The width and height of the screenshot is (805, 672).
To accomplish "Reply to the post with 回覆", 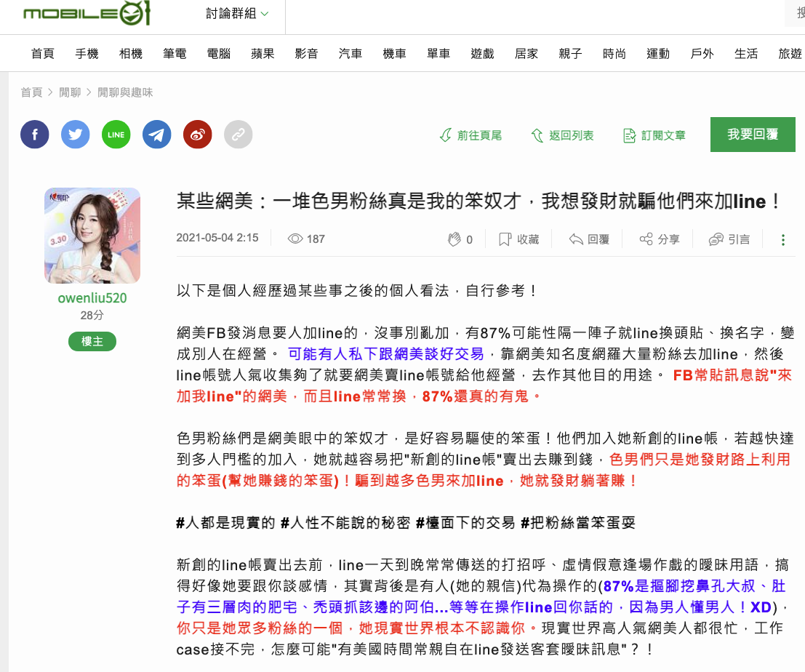I will [589, 239].
